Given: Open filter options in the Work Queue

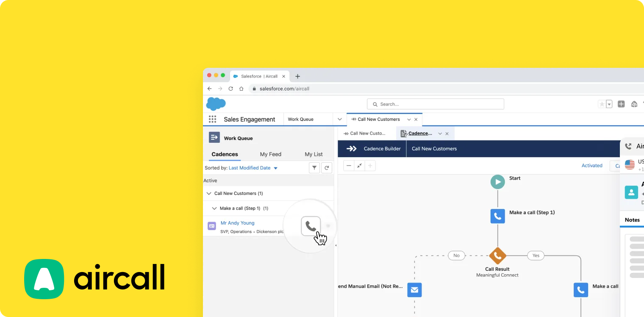Looking at the screenshot, I should pyautogui.click(x=314, y=167).
